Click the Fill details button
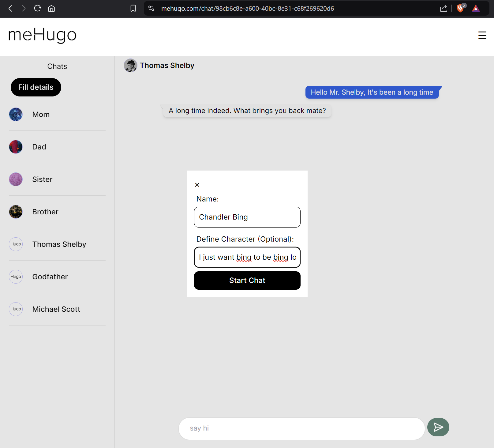 point(36,87)
